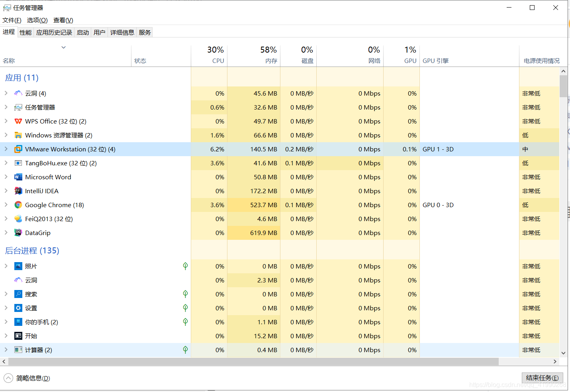Expand Google Chrome (18) processes
This screenshot has height=392, width=570.
pos(6,204)
